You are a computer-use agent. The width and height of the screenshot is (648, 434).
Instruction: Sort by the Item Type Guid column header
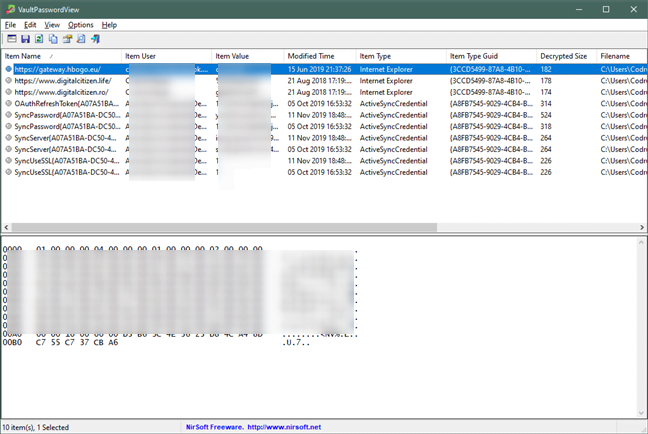pos(491,56)
